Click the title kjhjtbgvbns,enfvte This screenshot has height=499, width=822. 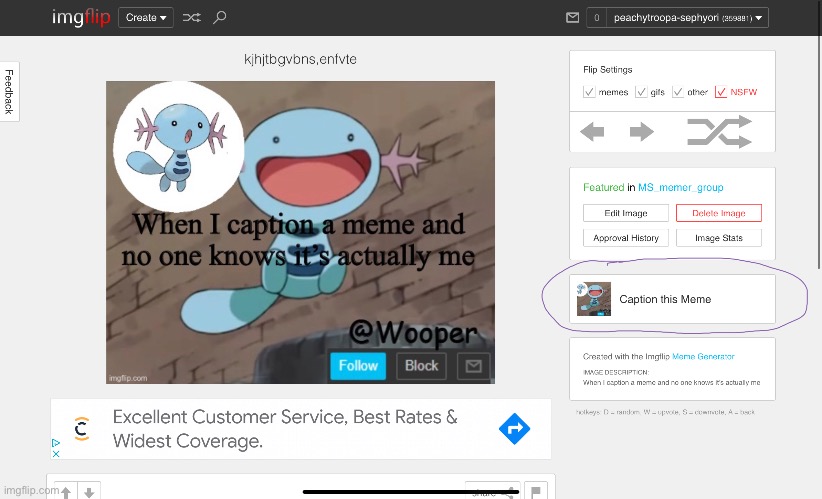pos(300,59)
